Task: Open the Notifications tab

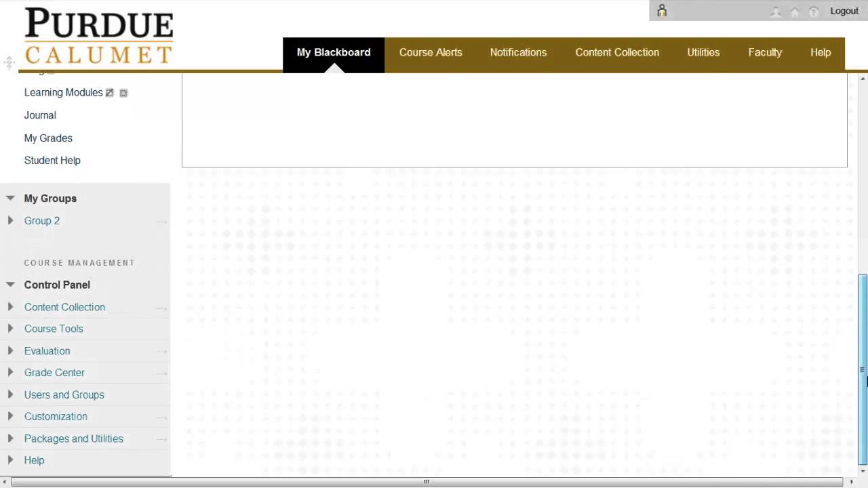Action: coord(518,53)
